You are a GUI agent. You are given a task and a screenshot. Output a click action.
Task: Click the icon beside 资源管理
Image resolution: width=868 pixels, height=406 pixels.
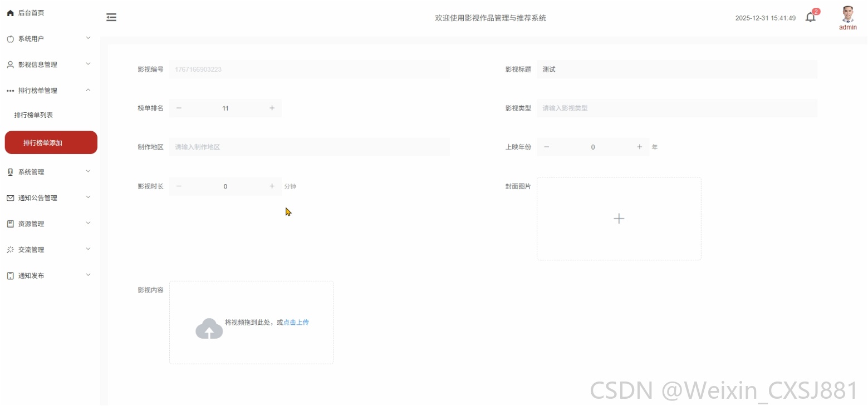(10, 224)
